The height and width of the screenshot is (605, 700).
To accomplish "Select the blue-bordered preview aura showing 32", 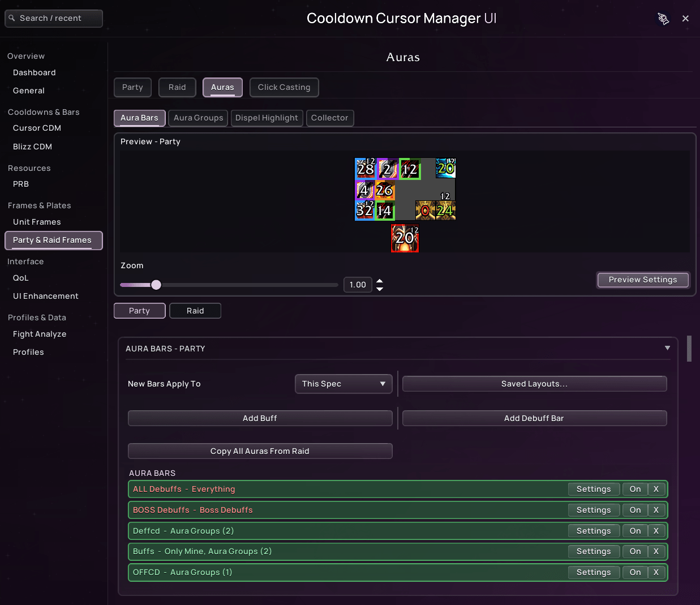I will (364, 211).
